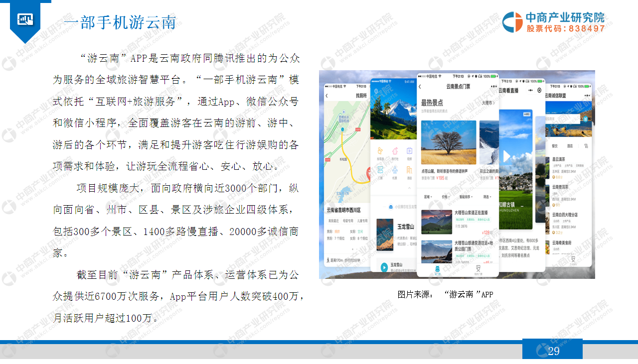Tap the 找导游 guide icon

coord(380,151)
